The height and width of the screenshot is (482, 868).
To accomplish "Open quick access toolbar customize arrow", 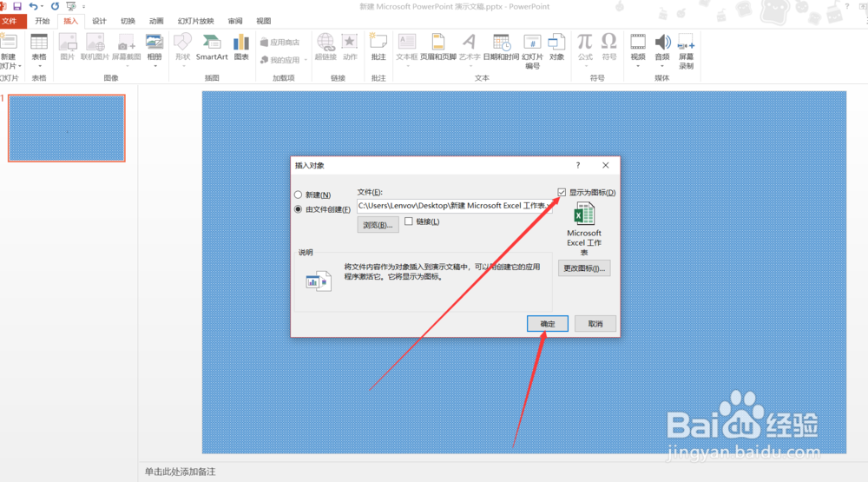I will pos(83,7).
